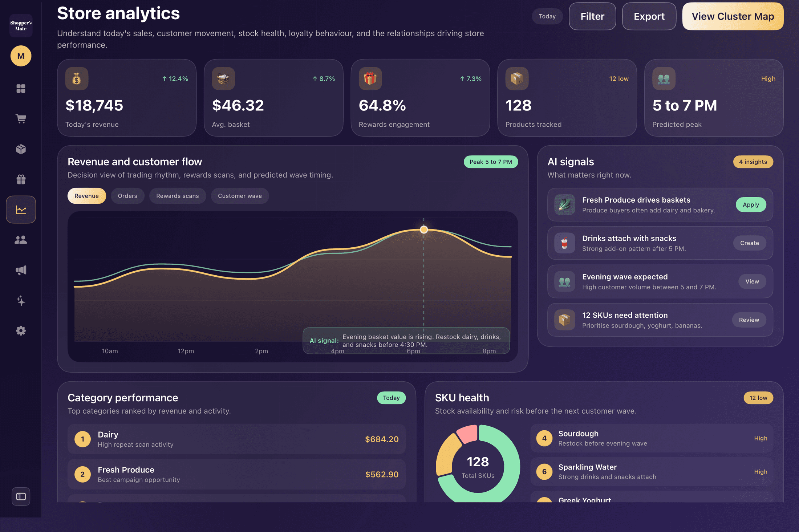Click the SKU box icon in AI signals
799x532 pixels.
565,320
